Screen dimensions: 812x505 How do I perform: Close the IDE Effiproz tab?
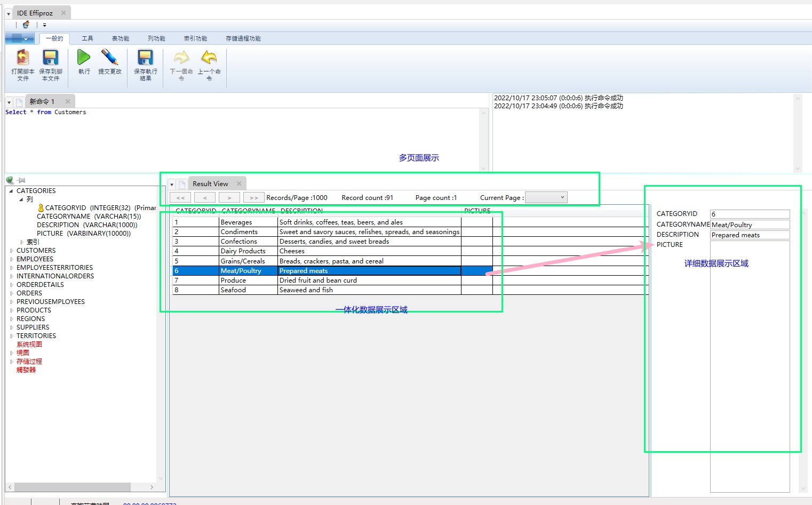[x=63, y=13]
